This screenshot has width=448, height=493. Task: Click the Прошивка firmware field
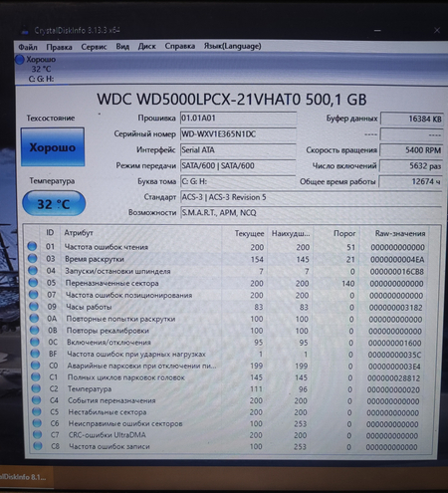238,119
